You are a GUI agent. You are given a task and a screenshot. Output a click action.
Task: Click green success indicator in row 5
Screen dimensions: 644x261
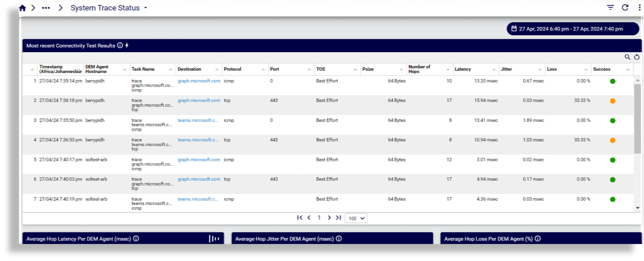click(x=612, y=160)
